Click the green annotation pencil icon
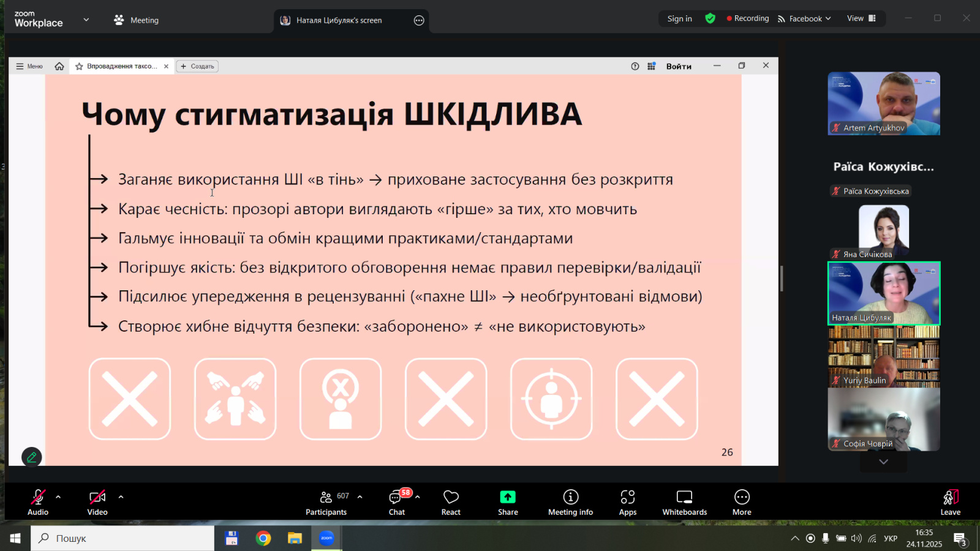The width and height of the screenshot is (980, 551). 32,457
